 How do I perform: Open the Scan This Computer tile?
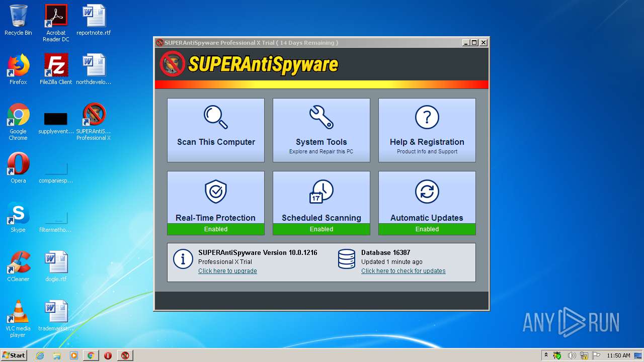coord(216,130)
